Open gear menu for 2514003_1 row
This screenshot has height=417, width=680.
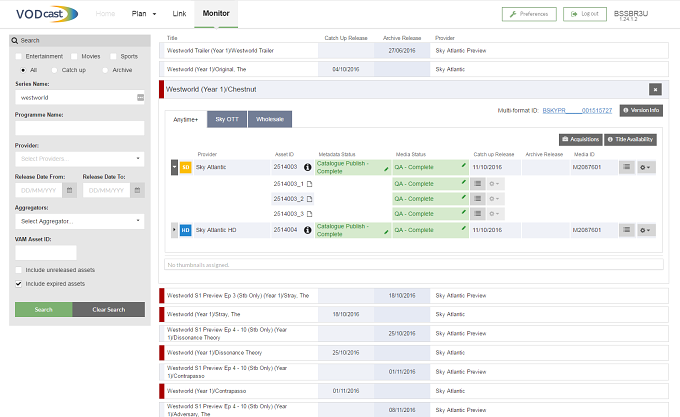pos(494,184)
